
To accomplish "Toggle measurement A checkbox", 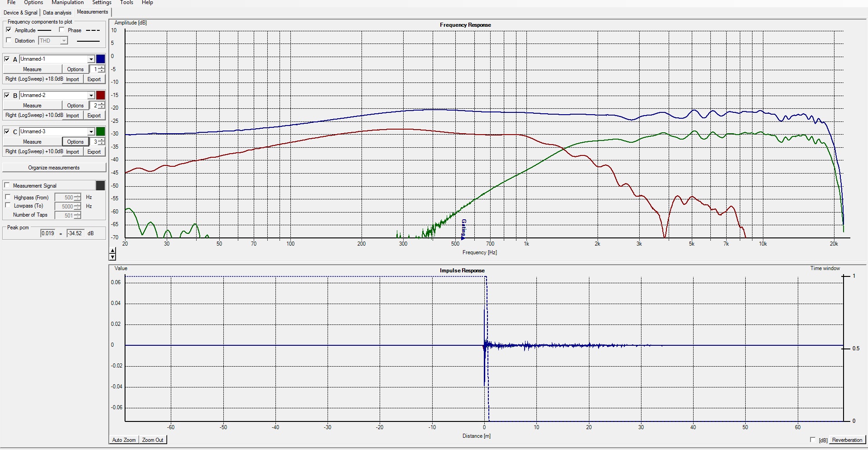I will (7, 59).
